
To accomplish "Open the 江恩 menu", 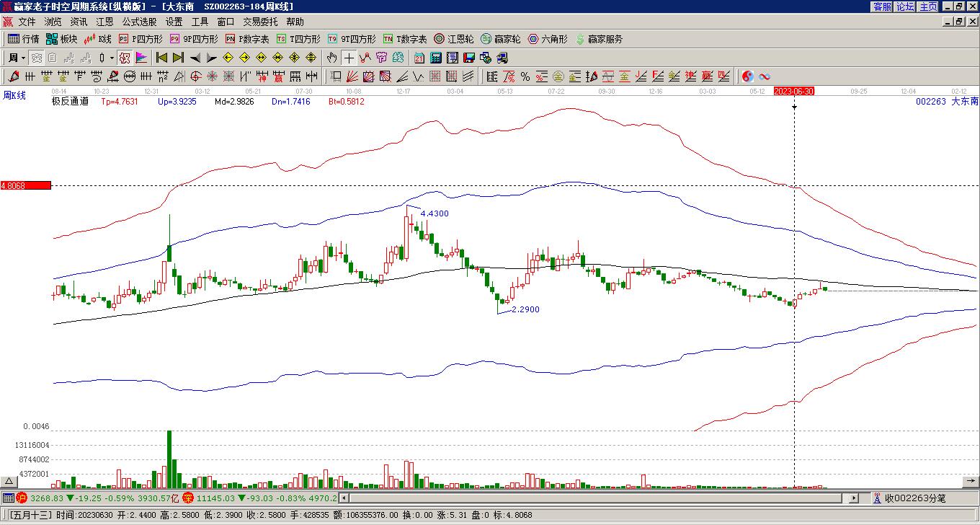I will click(104, 22).
